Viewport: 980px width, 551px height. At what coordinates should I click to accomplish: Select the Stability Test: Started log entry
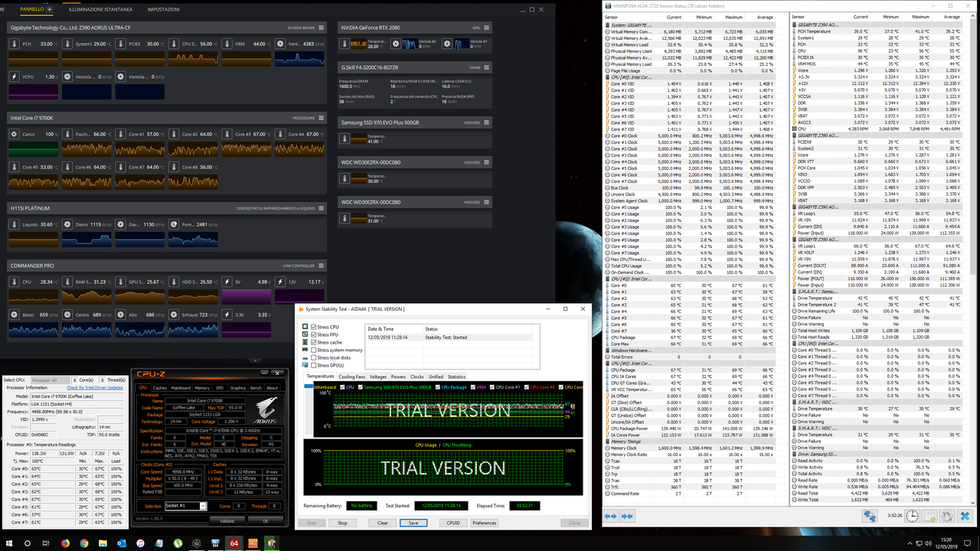[x=444, y=337]
